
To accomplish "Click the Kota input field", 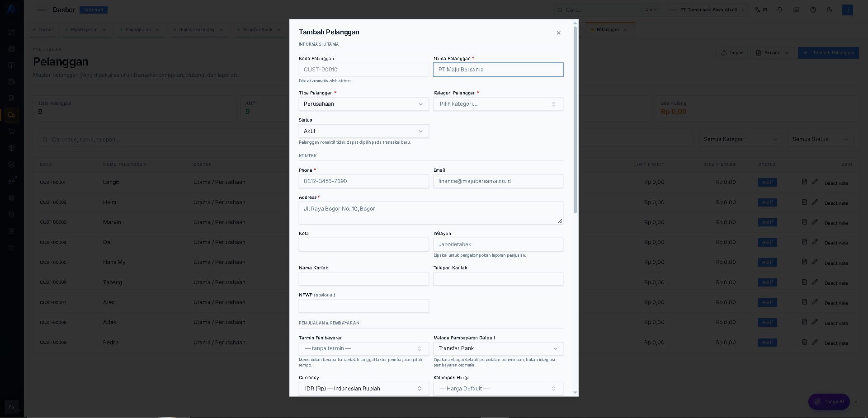I will 363,244.
